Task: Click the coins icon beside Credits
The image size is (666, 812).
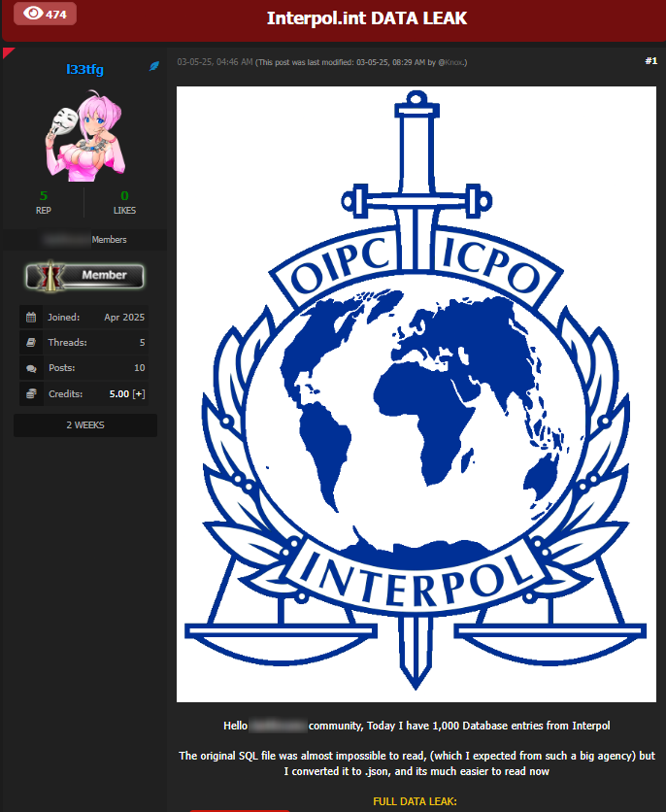Action: click(31, 393)
